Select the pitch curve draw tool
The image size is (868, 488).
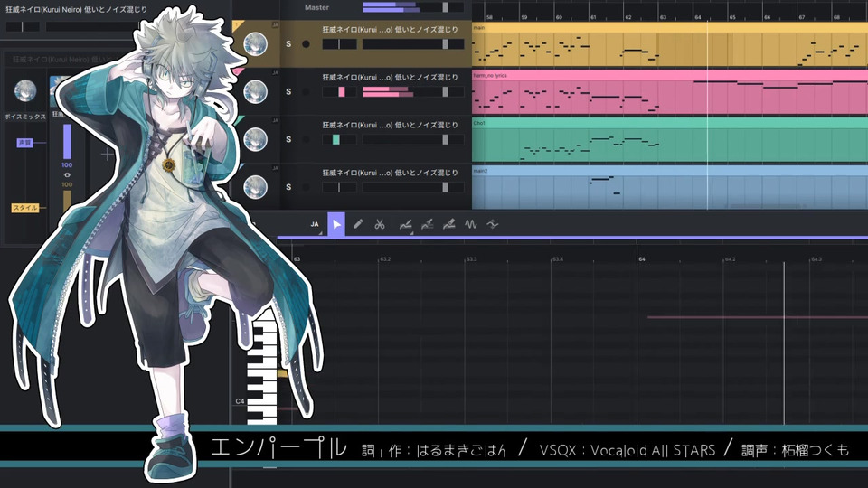point(406,224)
